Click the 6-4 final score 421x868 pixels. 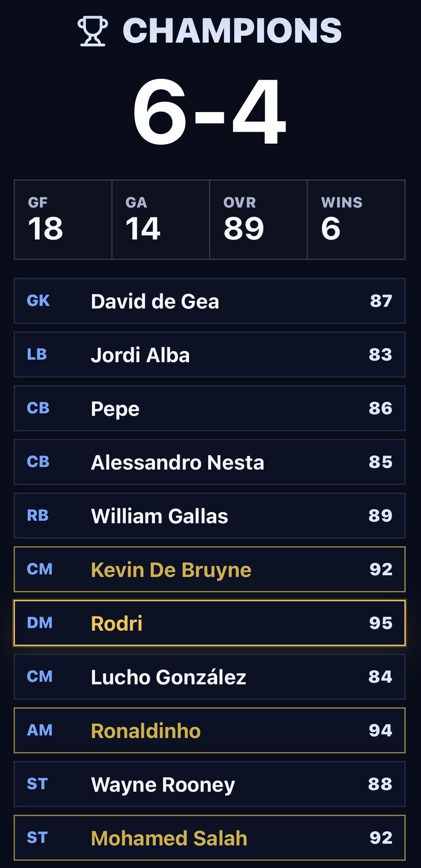[209, 112]
